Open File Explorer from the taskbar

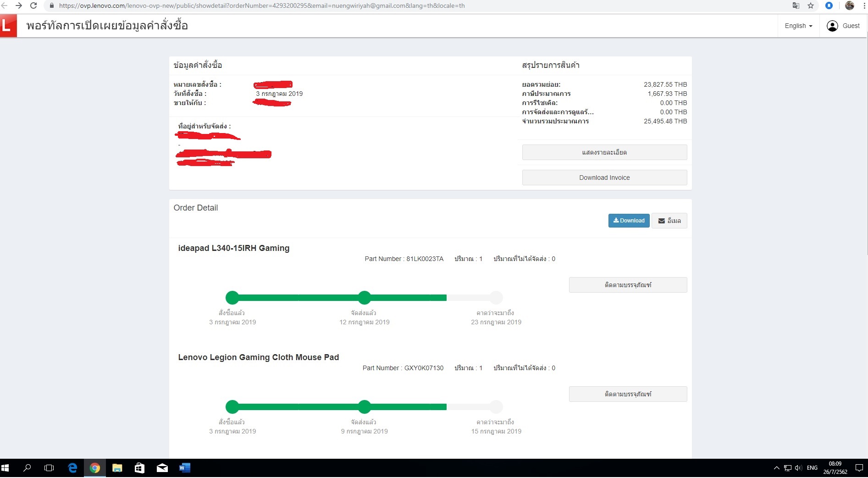[x=117, y=468]
